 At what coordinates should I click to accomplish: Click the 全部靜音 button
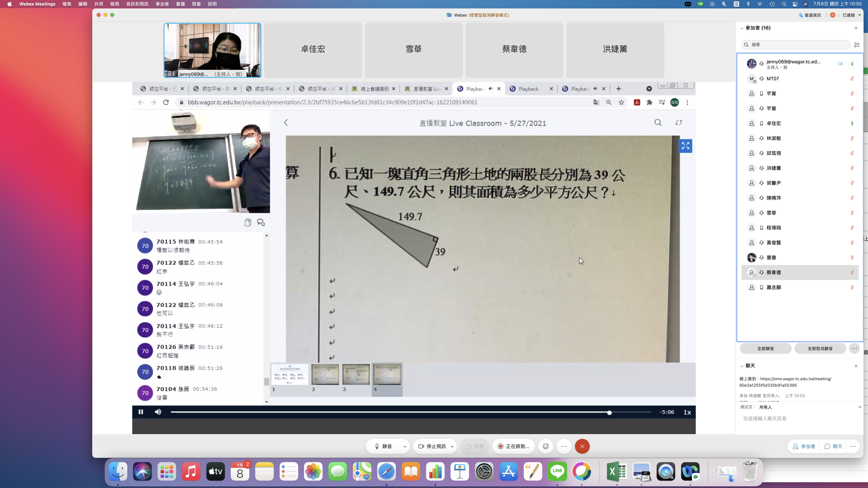(765, 348)
